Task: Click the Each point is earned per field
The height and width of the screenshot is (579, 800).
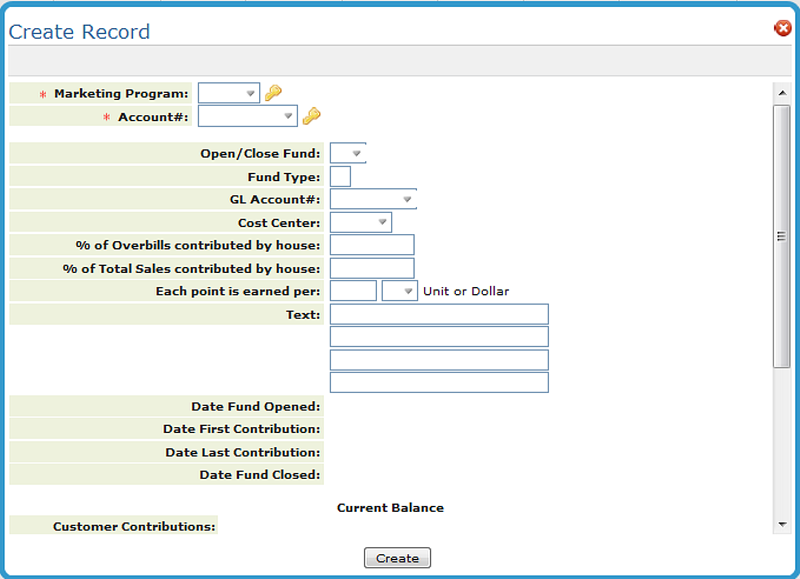Action: (353, 291)
